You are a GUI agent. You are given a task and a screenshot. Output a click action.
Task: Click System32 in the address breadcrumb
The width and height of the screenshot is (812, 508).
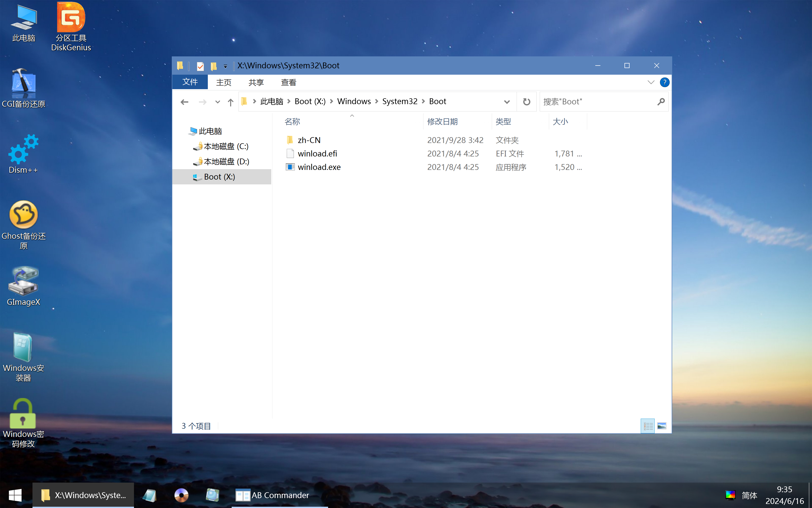(x=400, y=101)
